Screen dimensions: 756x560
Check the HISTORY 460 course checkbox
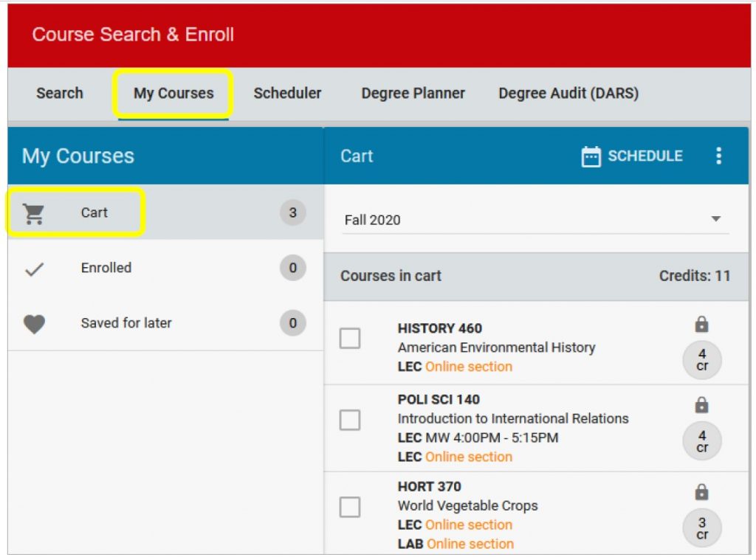pos(350,339)
